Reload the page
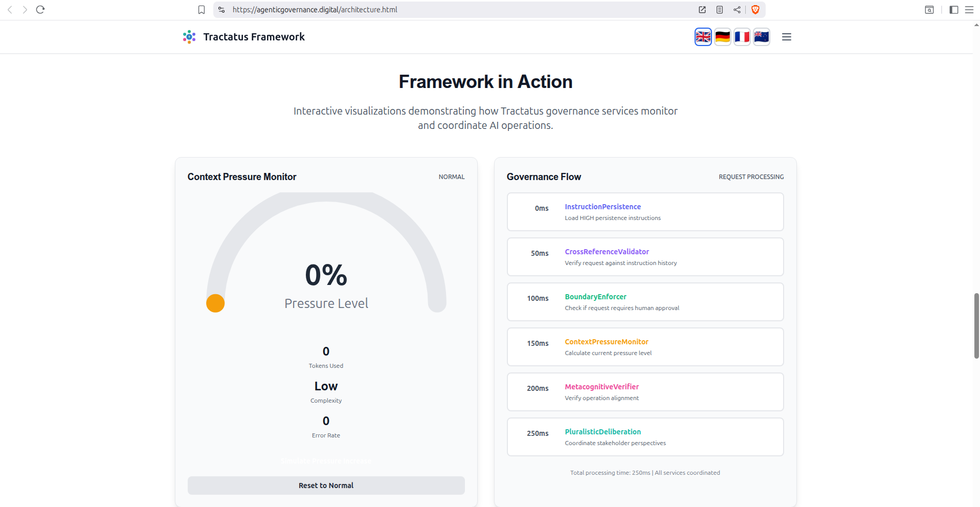 click(x=40, y=10)
